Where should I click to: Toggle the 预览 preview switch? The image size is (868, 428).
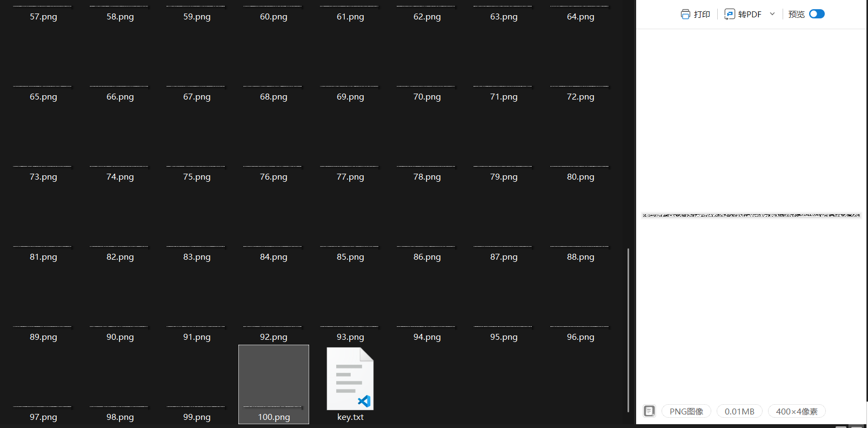[x=817, y=14]
